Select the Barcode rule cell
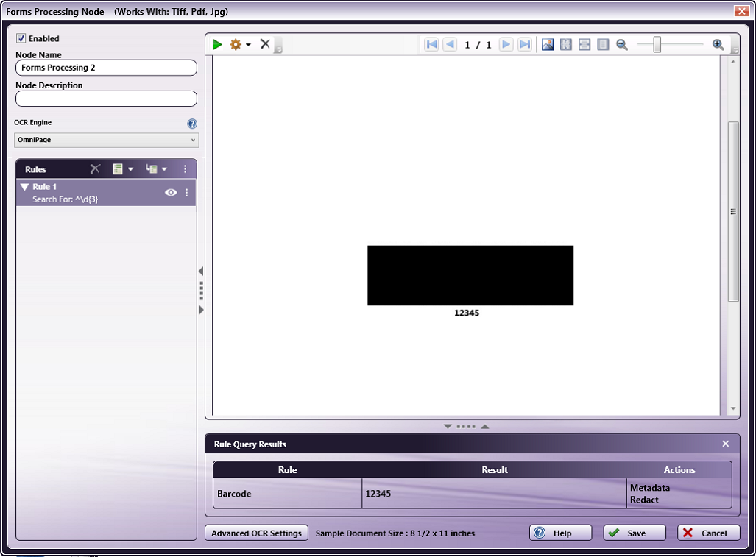 (287, 494)
